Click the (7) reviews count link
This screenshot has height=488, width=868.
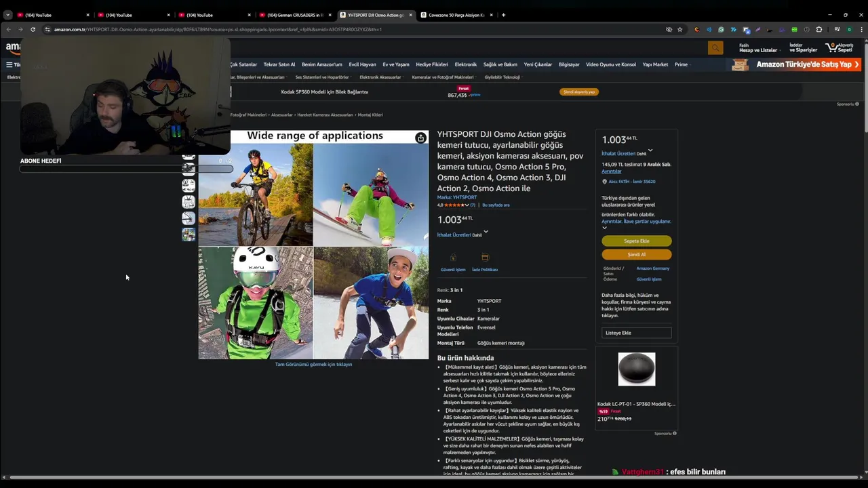click(473, 205)
